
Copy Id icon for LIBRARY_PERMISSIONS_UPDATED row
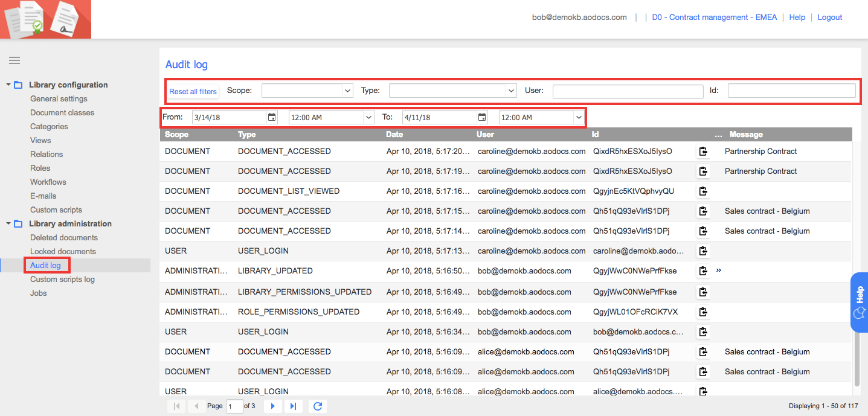tap(703, 292)
